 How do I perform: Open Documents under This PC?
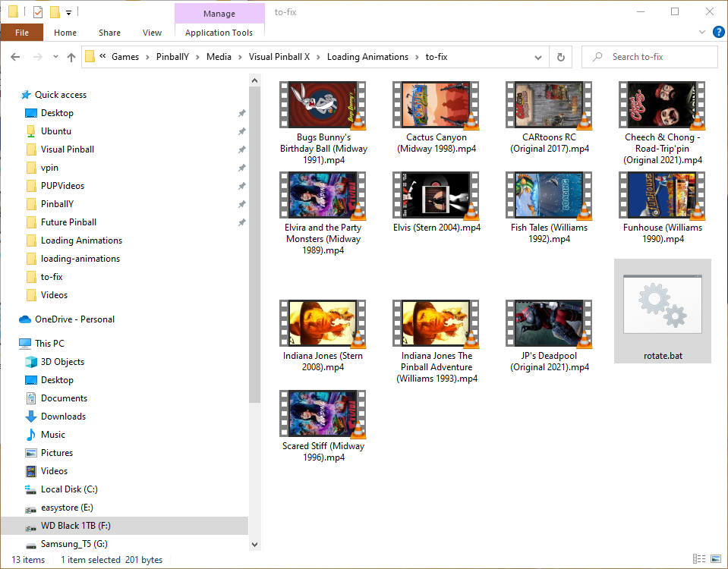click(64, 398)
